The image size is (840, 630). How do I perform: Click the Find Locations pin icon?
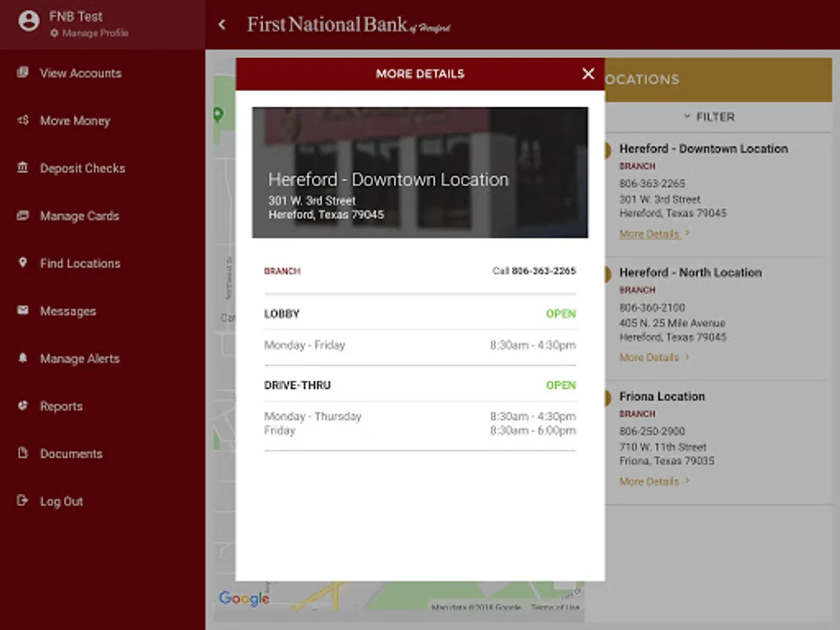pos(23,262)
